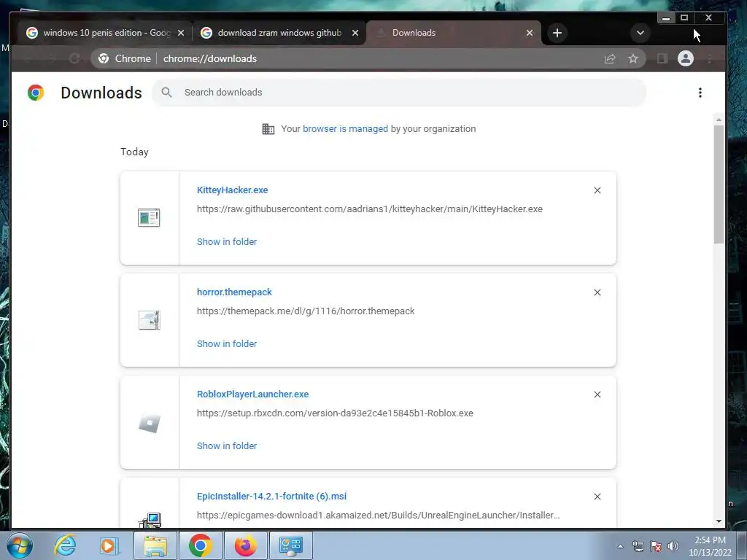This screenshot has height=560, width=747.
Task: Open Windows Media Player from the taskbar
Action: click(109, 545)
